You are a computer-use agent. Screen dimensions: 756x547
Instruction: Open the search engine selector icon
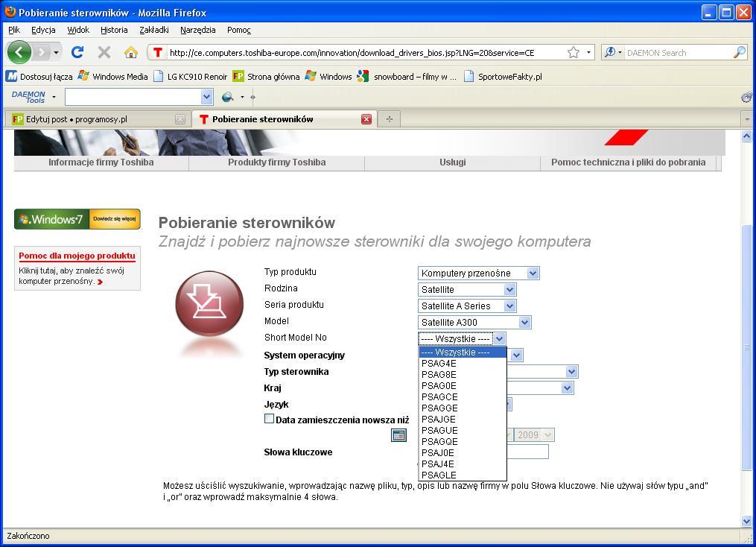point(612,53)
